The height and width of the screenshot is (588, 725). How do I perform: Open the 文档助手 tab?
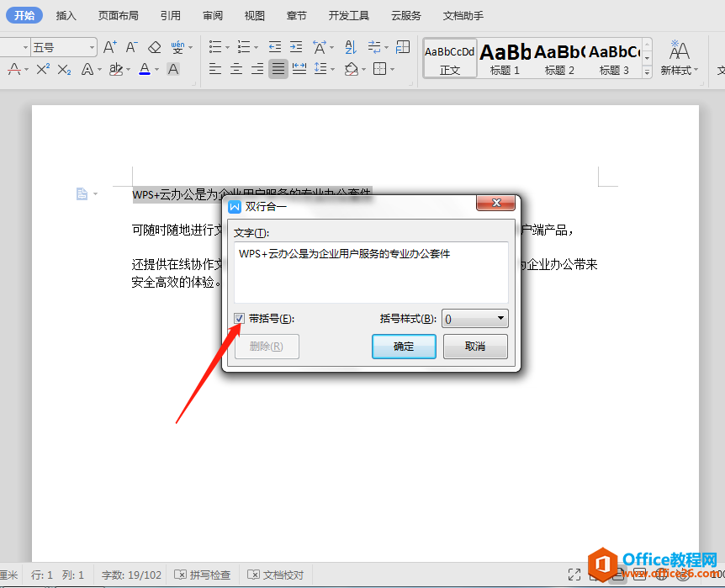click(463, 16)
